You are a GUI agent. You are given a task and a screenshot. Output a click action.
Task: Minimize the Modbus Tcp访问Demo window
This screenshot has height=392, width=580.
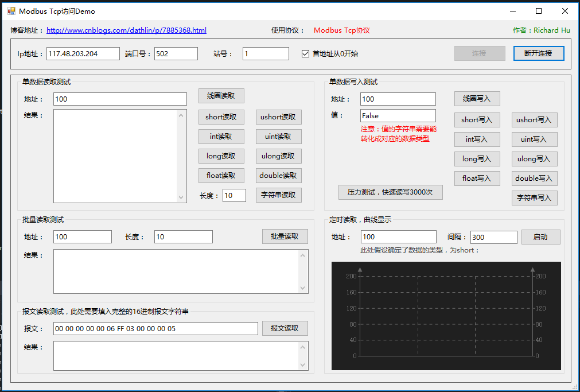click(x=513, y=11)
